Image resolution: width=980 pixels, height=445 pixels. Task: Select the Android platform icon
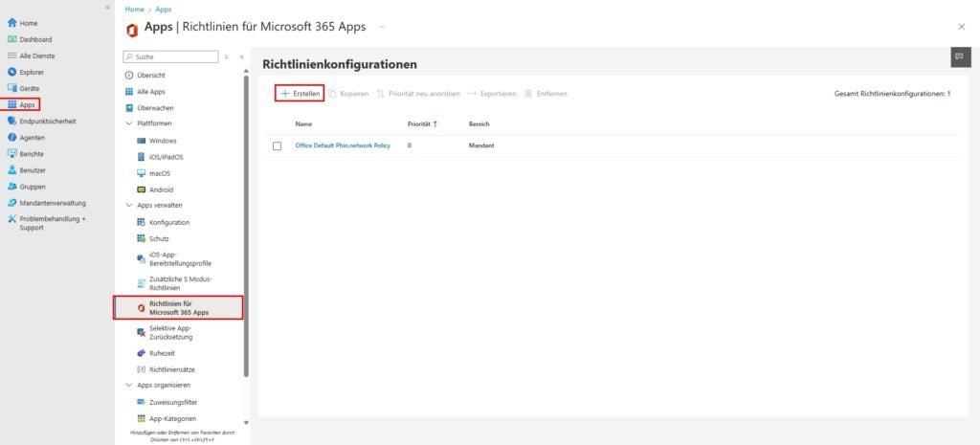(x=141, y=189)
